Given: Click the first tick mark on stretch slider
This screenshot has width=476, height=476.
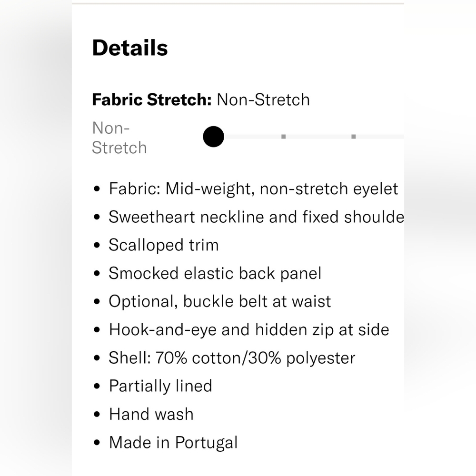Looking at the screenshot, I should [284, 137].
